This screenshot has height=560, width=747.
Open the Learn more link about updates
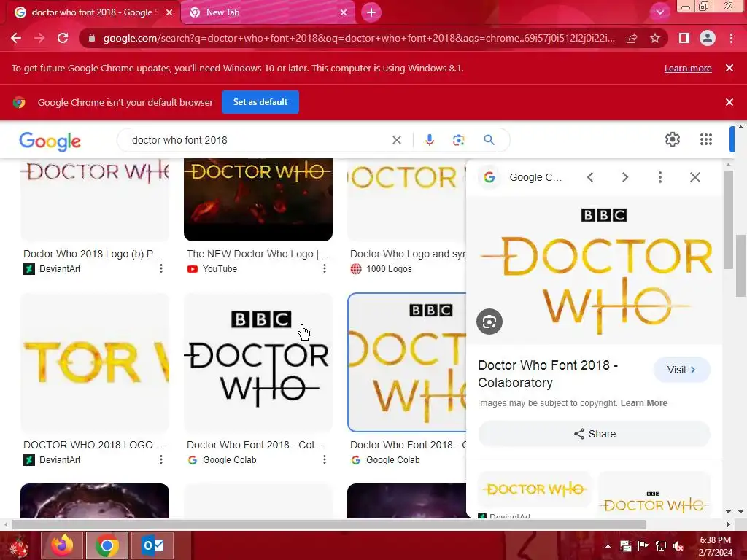point(688,68)
